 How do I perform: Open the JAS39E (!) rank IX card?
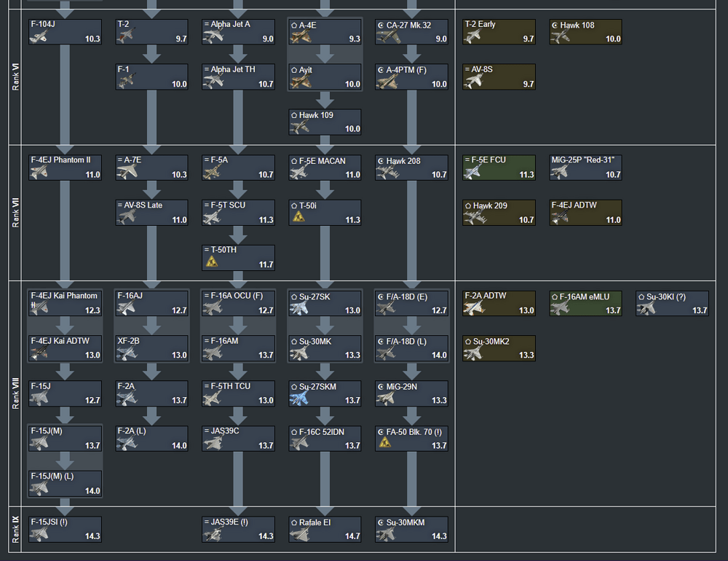tap(238, 530)
